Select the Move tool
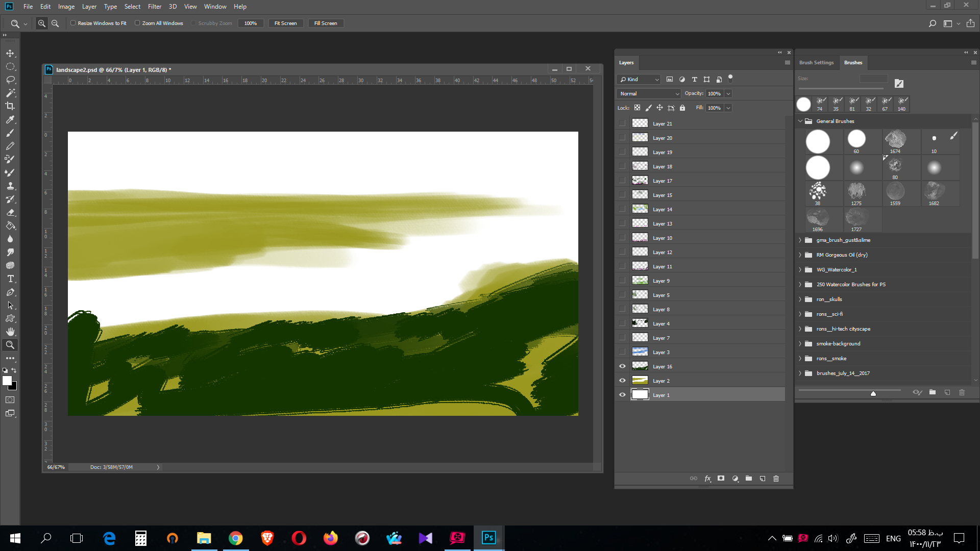This screenshot has height=551, width=980. tap(10, 54)
